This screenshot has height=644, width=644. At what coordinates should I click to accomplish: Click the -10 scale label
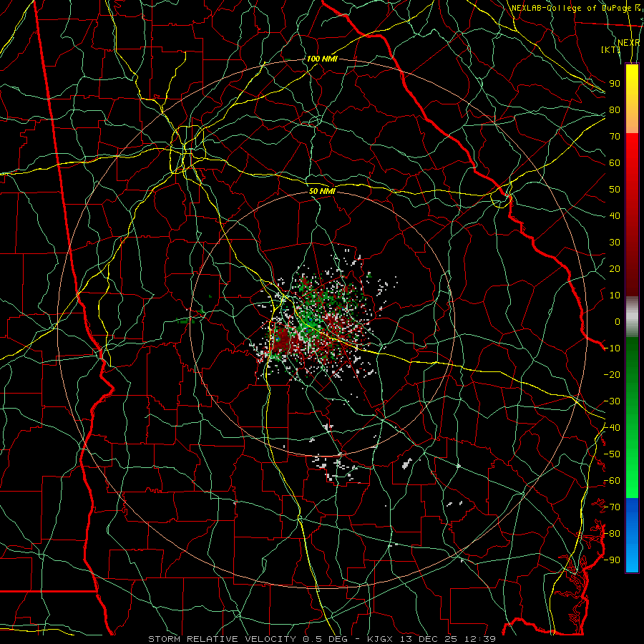612,348
